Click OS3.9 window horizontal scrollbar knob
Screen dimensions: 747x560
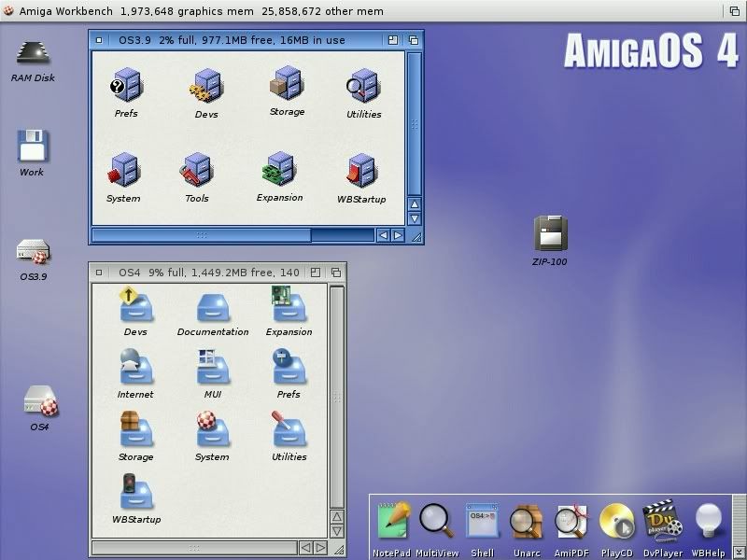202,235
